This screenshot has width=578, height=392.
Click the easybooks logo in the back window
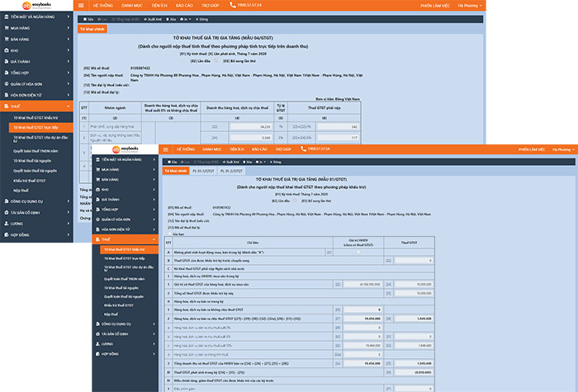pos(36,5)
